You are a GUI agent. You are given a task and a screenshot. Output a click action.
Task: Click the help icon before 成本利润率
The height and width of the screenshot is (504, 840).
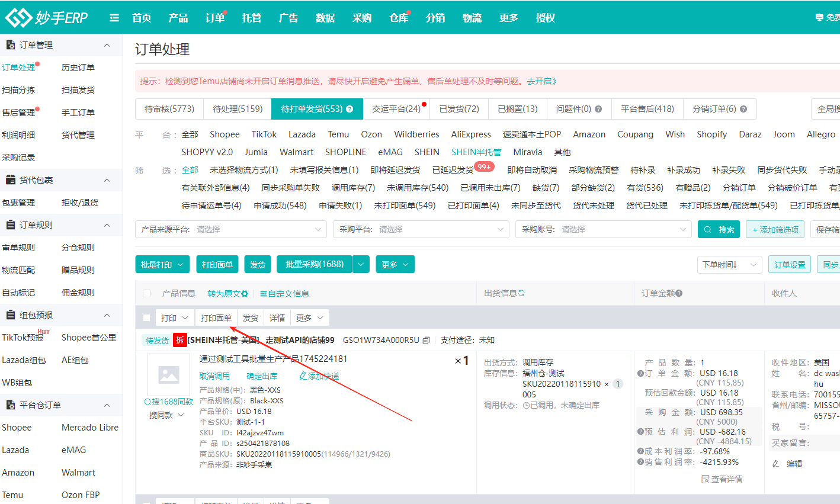640,451
